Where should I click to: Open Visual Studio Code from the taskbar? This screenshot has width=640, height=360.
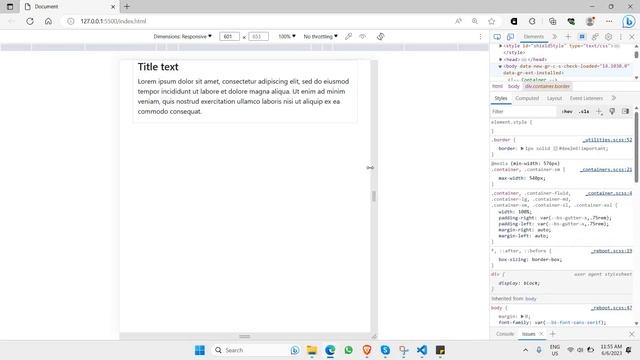(x=422, y=350)
